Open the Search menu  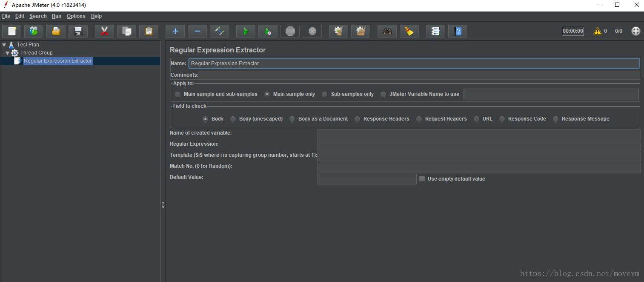click(38, 16)
